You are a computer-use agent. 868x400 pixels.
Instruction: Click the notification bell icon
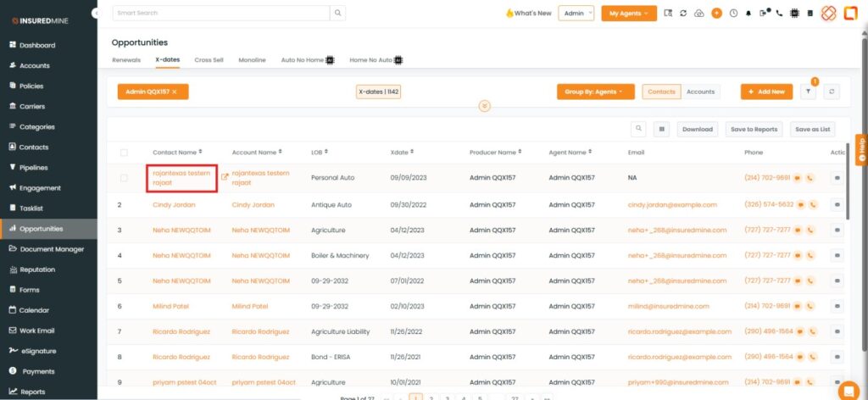[748, 14]
